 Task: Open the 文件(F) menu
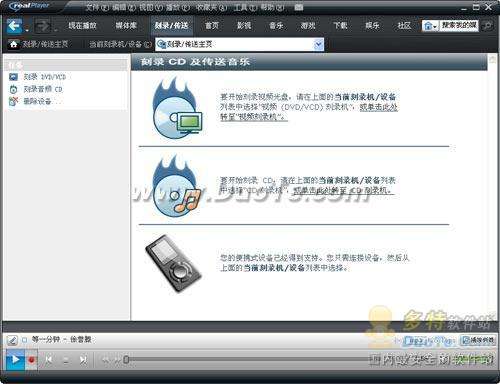point(97,7)
